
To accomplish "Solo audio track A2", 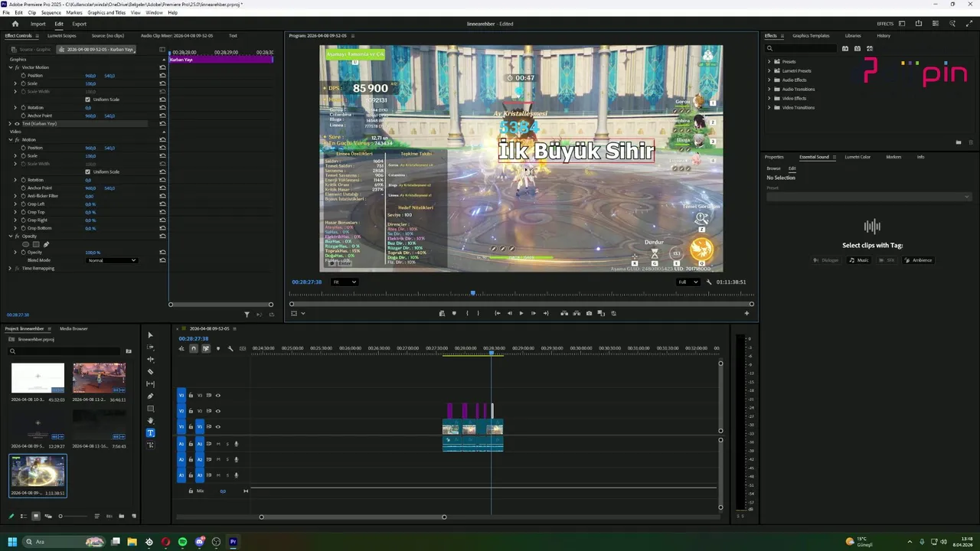I will [227, 459].
